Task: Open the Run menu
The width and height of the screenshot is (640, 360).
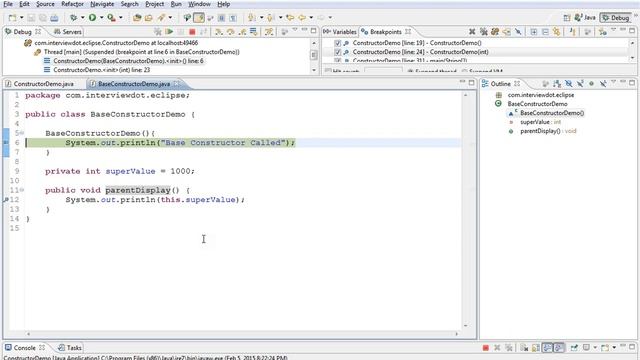Action: 176,4
